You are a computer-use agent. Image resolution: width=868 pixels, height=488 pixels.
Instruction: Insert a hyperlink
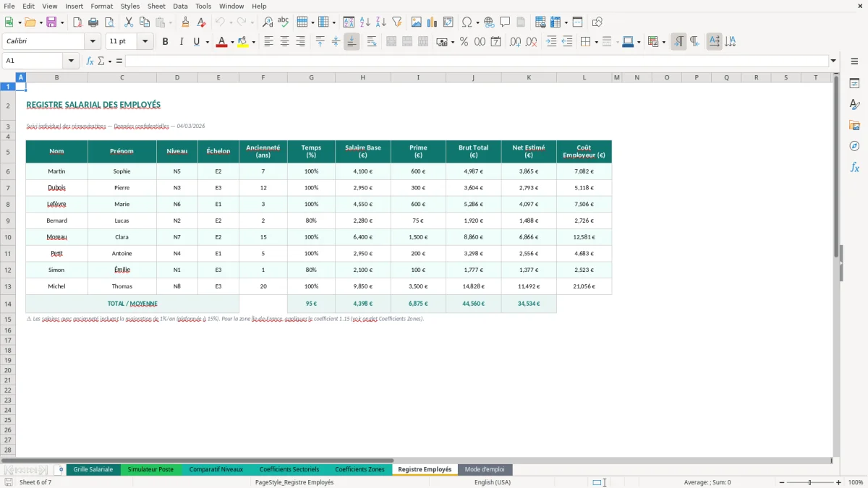[489, 22]
